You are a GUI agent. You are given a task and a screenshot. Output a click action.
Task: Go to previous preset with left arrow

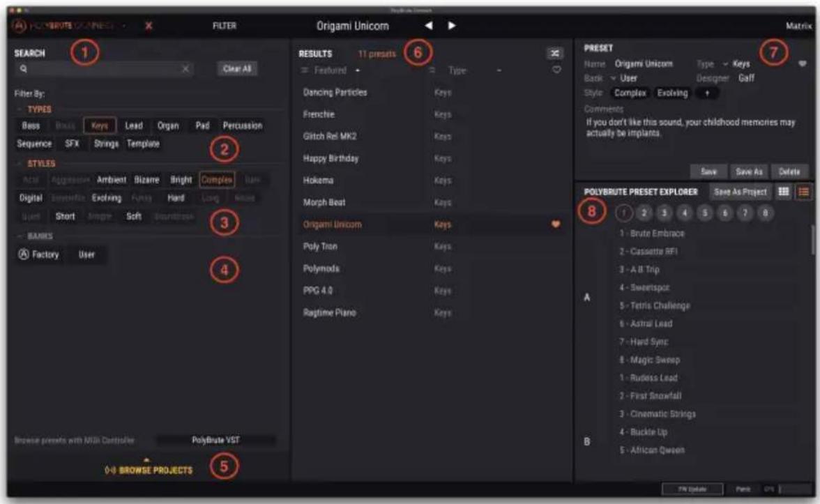point(428,25)
